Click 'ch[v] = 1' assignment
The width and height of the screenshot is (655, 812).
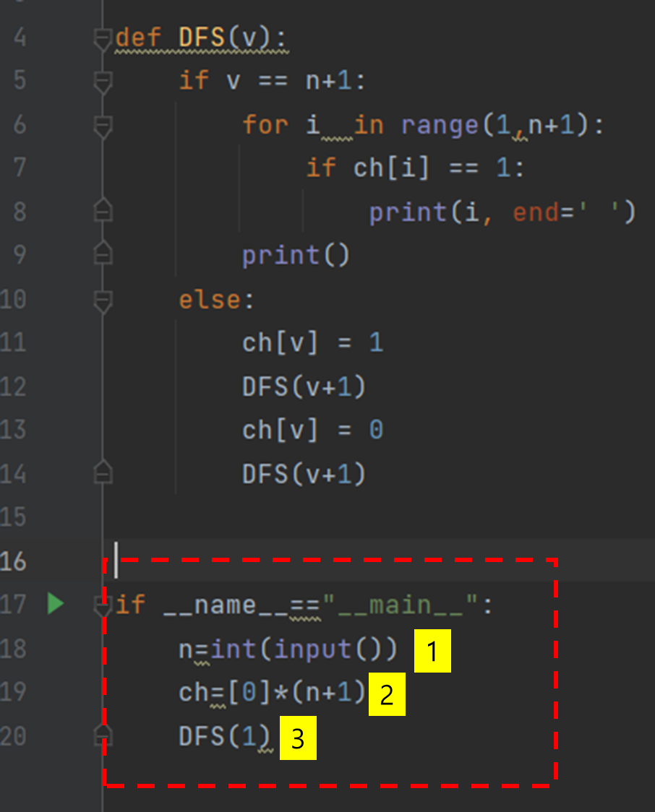(312, 343)
